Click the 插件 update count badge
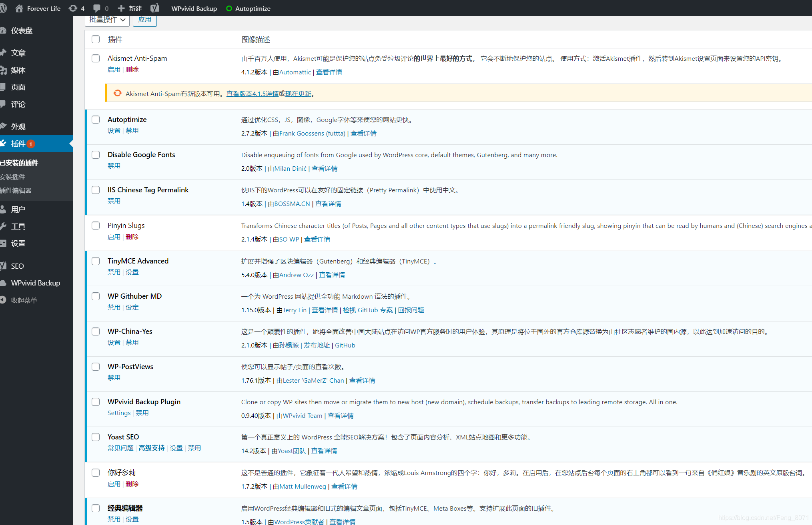This screenshot has width=812, height=525. [31, 144]
